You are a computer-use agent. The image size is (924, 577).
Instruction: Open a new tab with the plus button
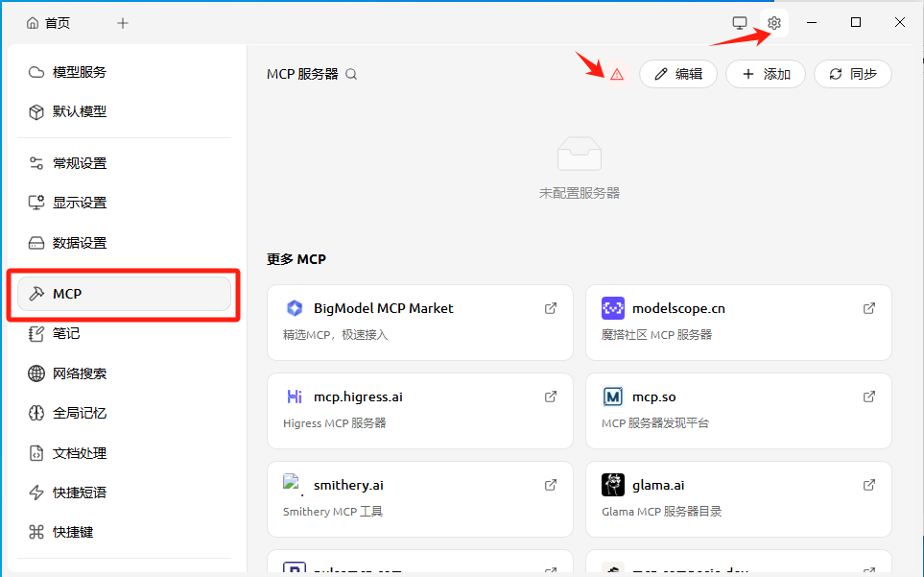pos(122,22)
